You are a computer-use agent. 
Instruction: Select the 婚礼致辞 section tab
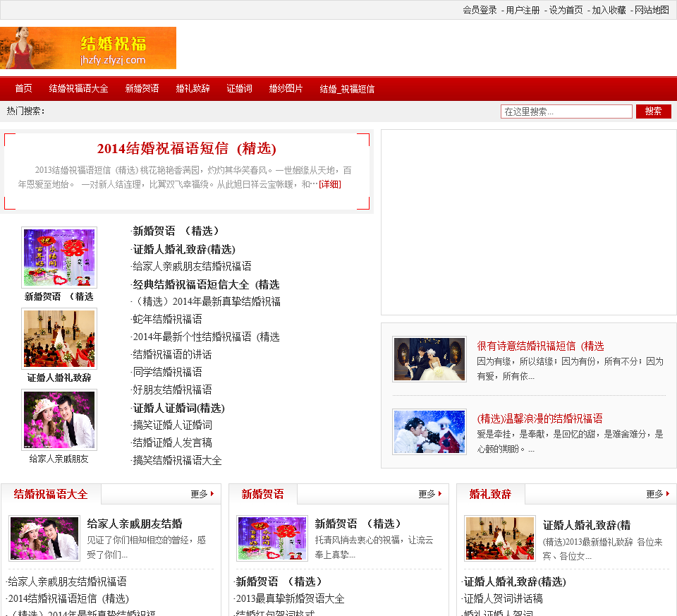pyautogui.click(x=491, y=494)
